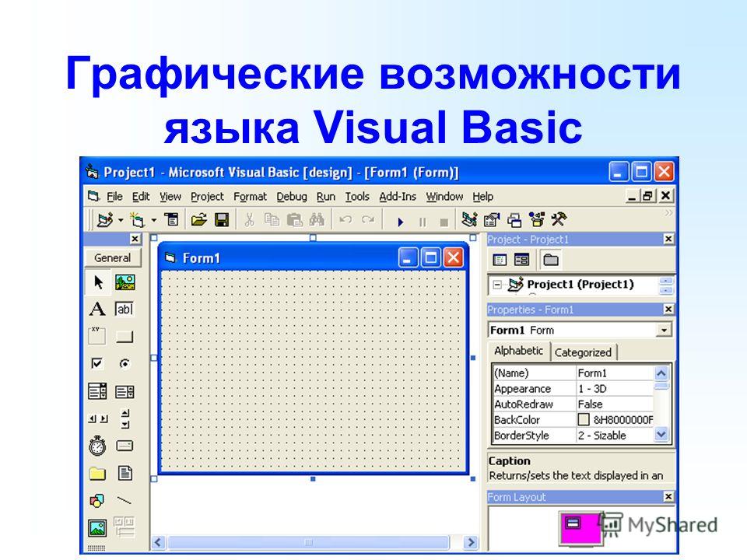Viewport: 747px width, 560px height.
Task: Select the FileListBox control tool
Action: 124,473
